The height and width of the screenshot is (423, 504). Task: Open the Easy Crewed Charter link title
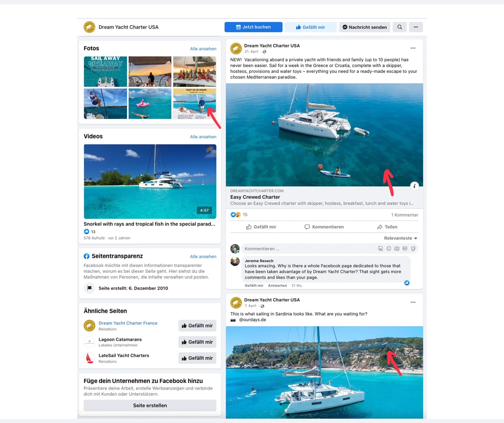[255, 197]
